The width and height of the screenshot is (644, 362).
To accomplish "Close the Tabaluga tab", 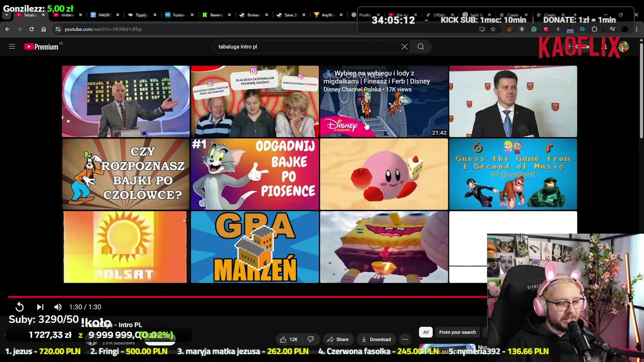I will pos(43,15).
